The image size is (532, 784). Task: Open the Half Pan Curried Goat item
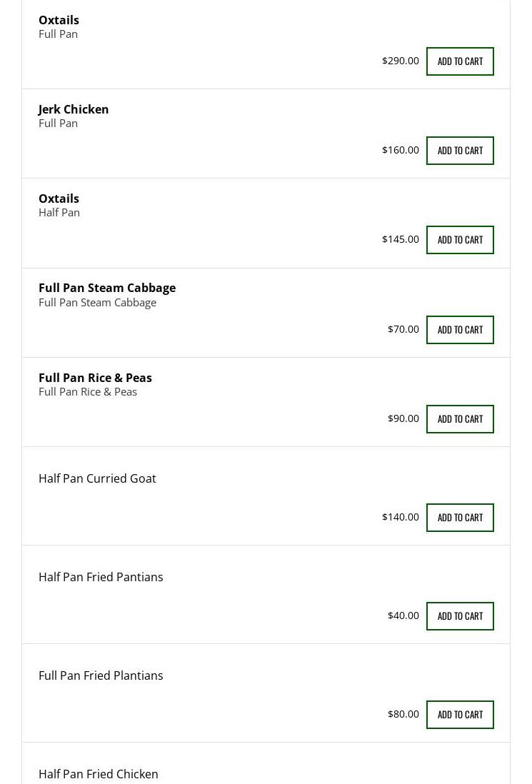pos(97,478)
